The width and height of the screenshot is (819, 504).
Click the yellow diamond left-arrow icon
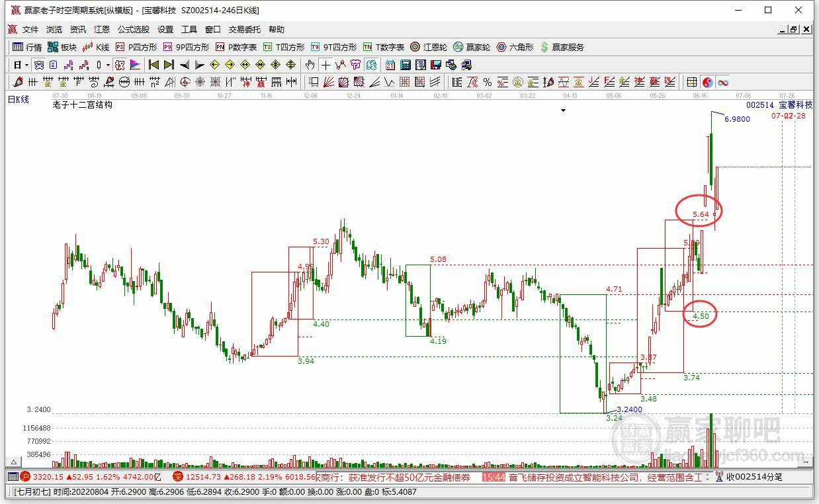coord(214,65)
